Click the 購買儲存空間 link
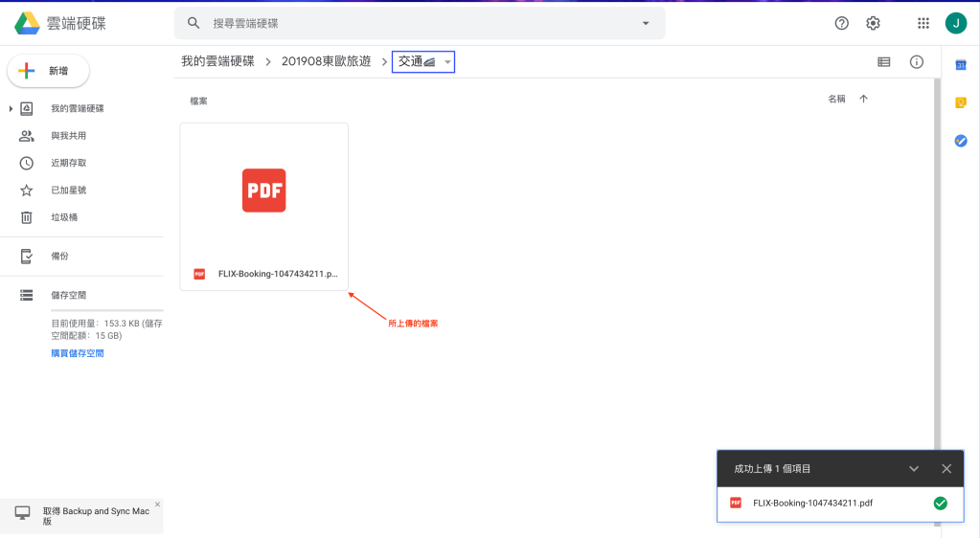The image size is (980, 538). (x=78, y=353)
